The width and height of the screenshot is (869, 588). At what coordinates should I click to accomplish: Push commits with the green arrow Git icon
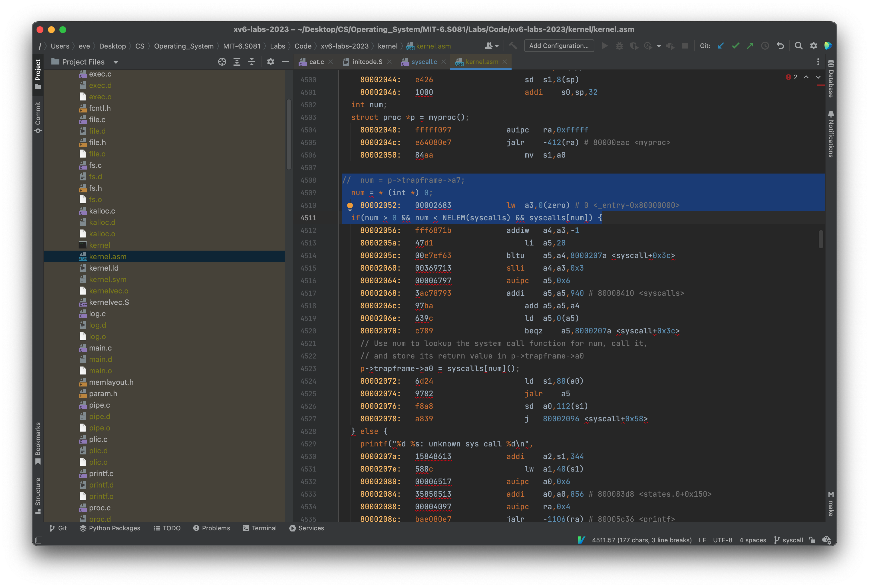coord(751,46)
